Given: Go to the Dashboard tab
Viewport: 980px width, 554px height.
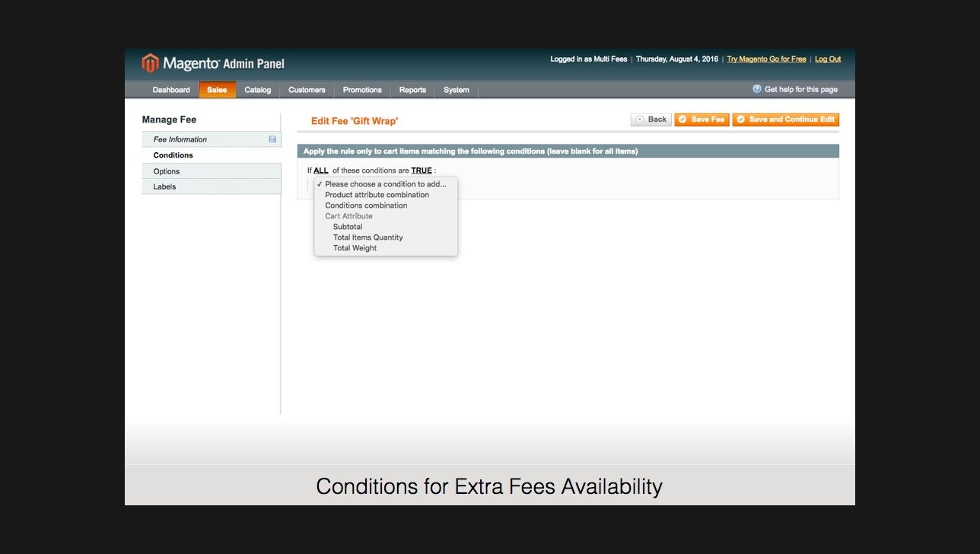Looking at the screenshot, I should pos(170,89).
